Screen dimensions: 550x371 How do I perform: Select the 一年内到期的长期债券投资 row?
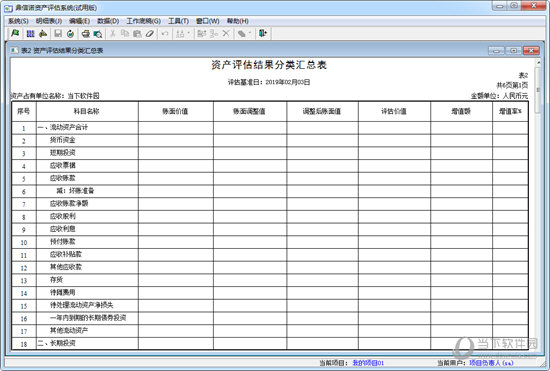tap(270, 318)
